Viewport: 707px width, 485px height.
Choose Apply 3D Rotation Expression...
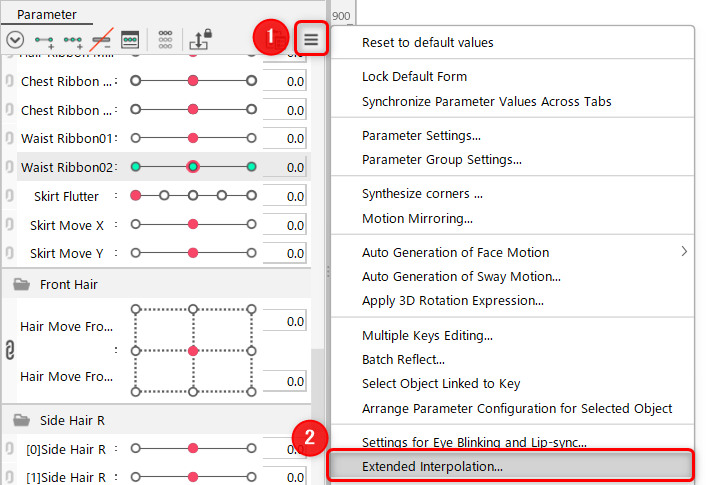(x=453, y=301)
